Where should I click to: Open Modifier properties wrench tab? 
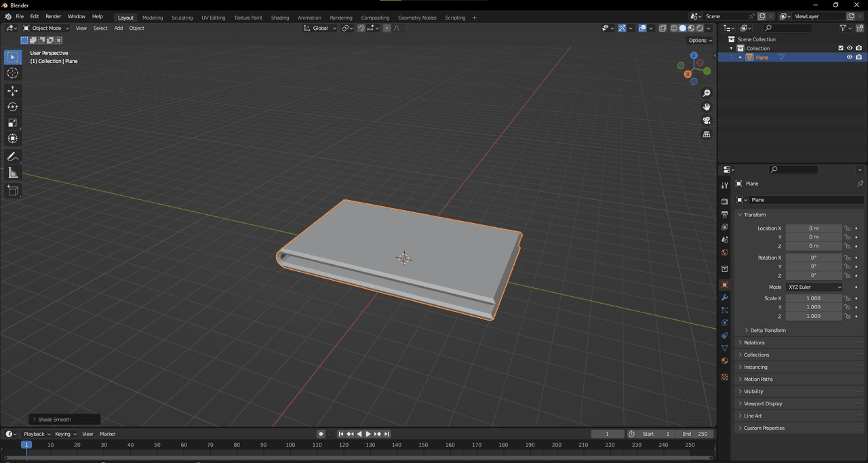click(x=724, y=298)
